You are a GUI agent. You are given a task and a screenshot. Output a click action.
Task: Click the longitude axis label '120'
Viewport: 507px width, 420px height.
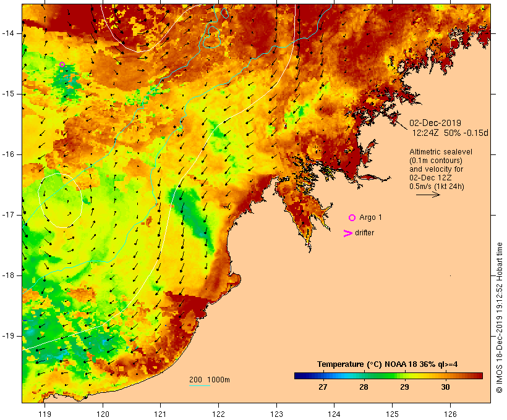(x=103, y=414)
